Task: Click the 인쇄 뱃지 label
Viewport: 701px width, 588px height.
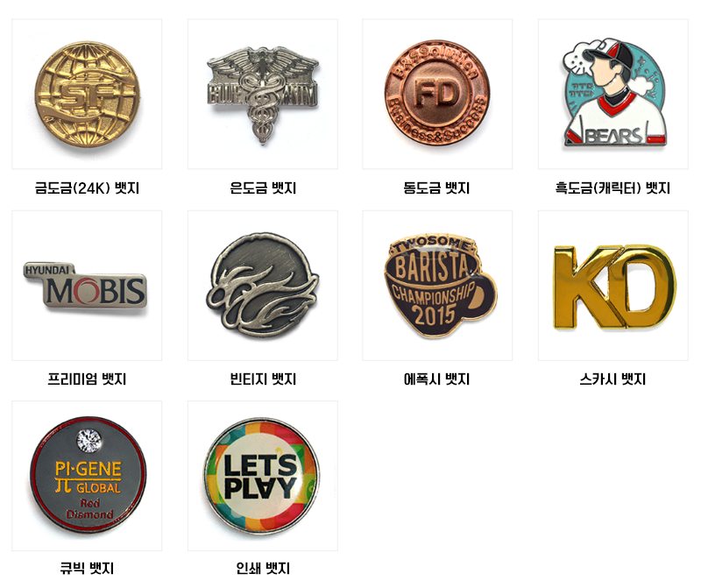Action: point(263,569)
